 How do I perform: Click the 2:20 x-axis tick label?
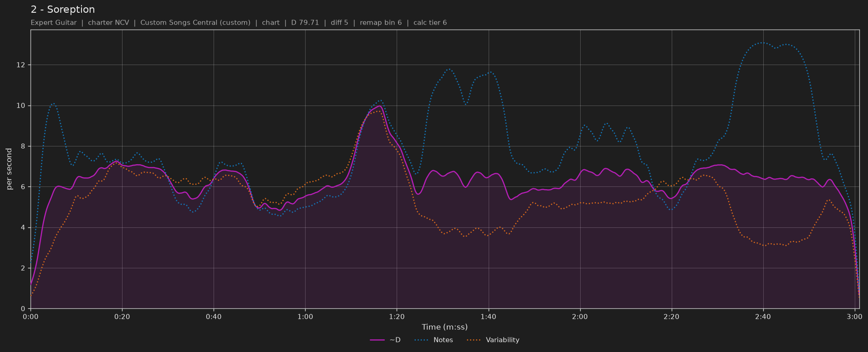tap(671, 317)
